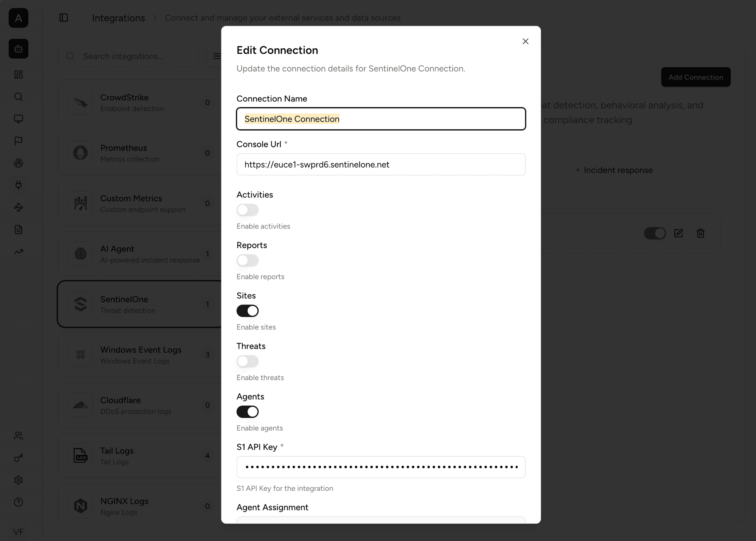This screenshot has width=756, height=541.
Task: Click the delete connection trash icon
Action: 700,233
